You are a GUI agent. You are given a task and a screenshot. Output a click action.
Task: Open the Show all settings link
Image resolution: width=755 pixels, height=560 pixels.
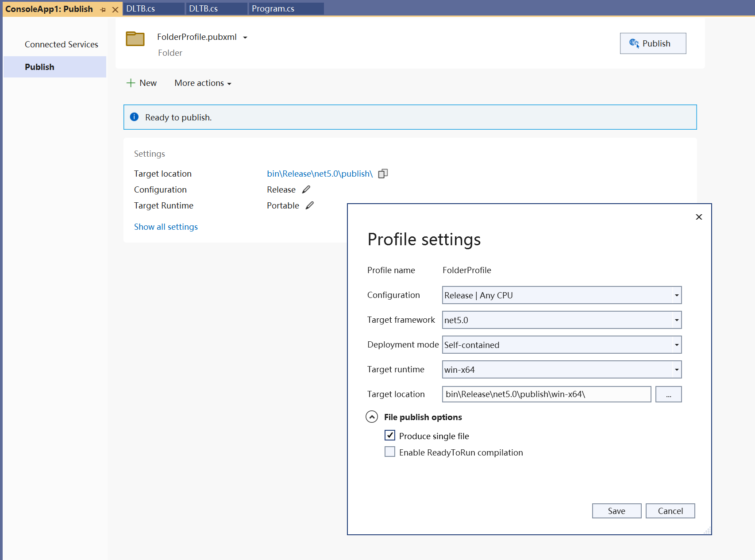166,227
